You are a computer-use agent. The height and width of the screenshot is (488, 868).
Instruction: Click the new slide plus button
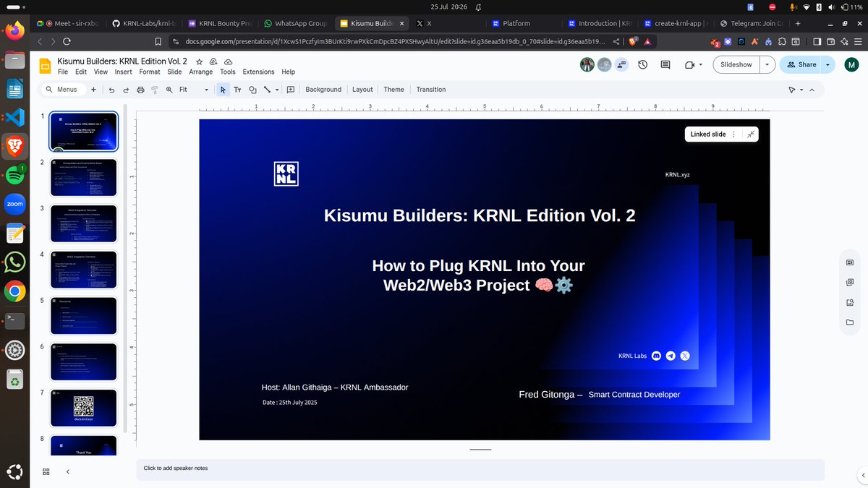(x=93, y=90)
